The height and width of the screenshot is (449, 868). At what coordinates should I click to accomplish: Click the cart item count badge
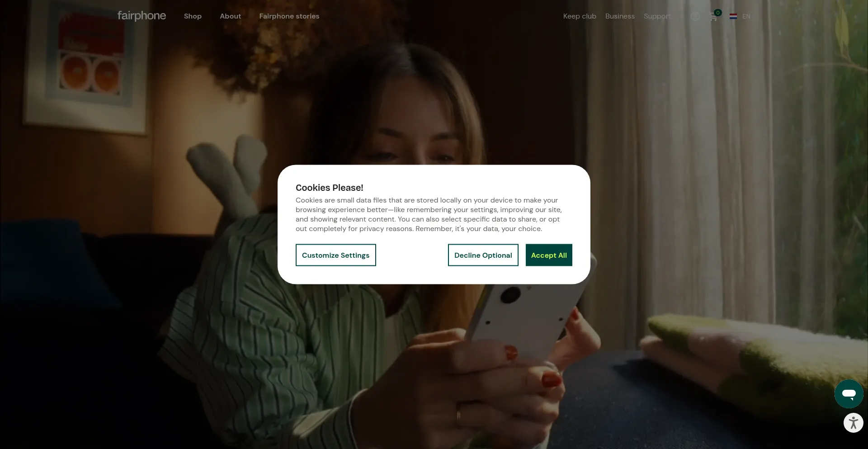[x=718, y=13]
